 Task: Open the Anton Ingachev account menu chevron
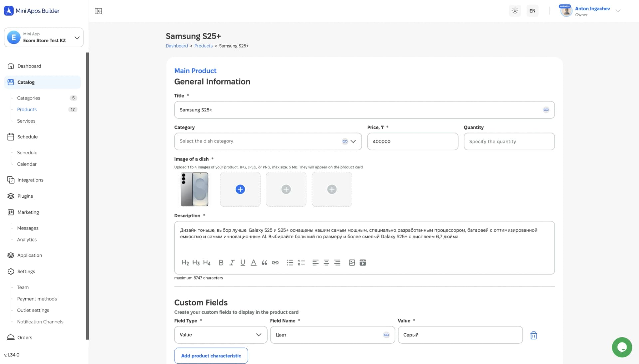[x=618, y=11]
